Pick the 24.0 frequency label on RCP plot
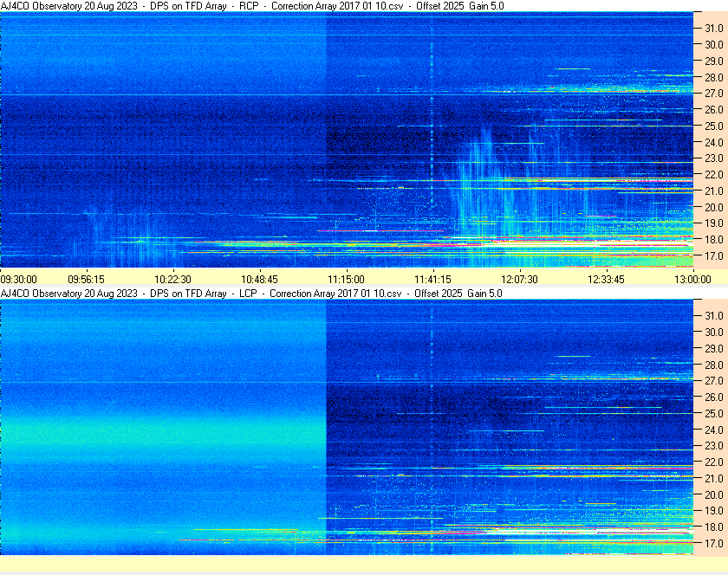Viewport: 728px width, 575px height. (x=714, y=143)
